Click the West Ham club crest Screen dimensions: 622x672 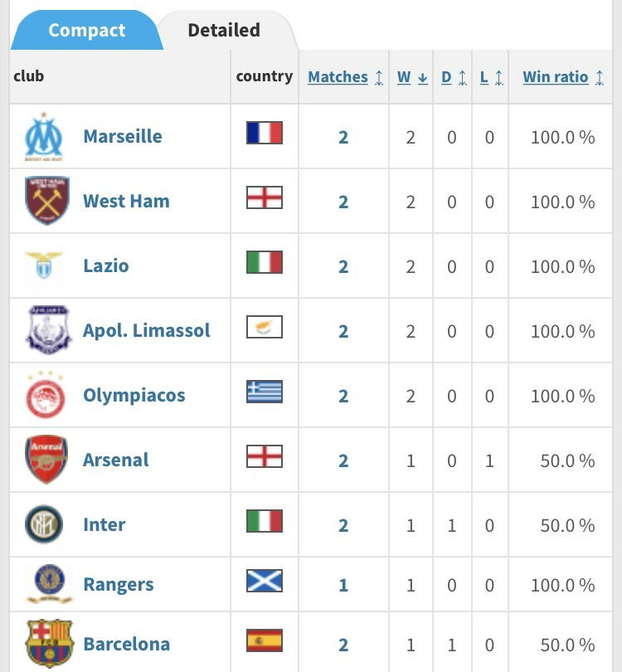click(47, 201)
